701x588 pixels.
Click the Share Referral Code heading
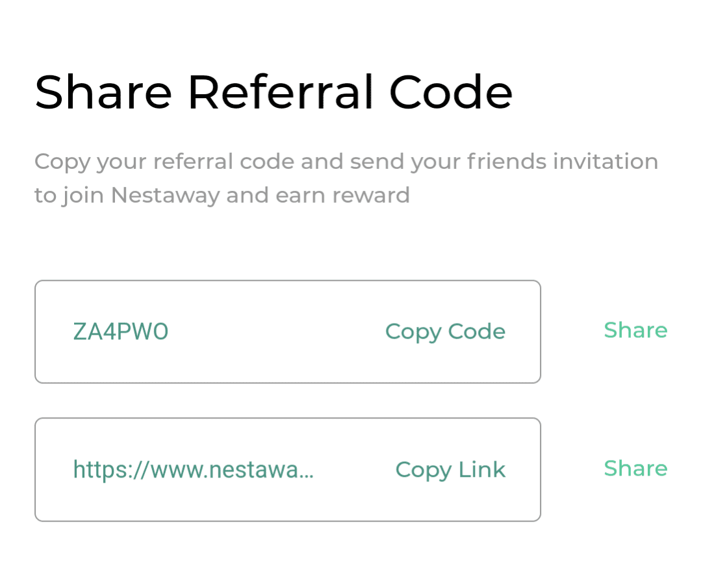[274, 92]
